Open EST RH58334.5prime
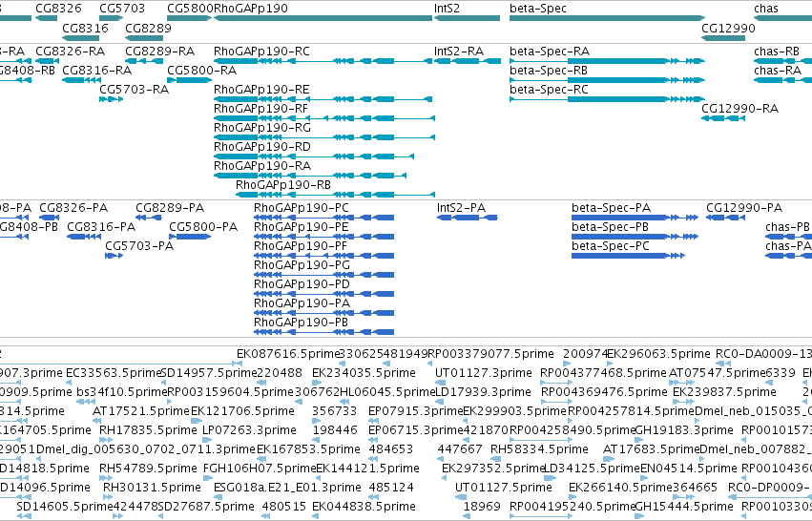 point(539,450)
